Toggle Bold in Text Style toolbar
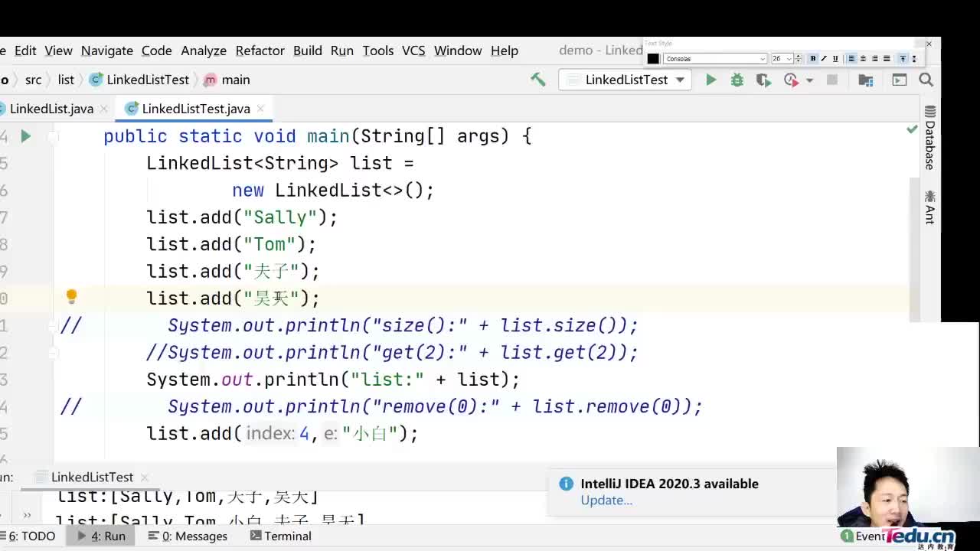 [x=812, y=59]
